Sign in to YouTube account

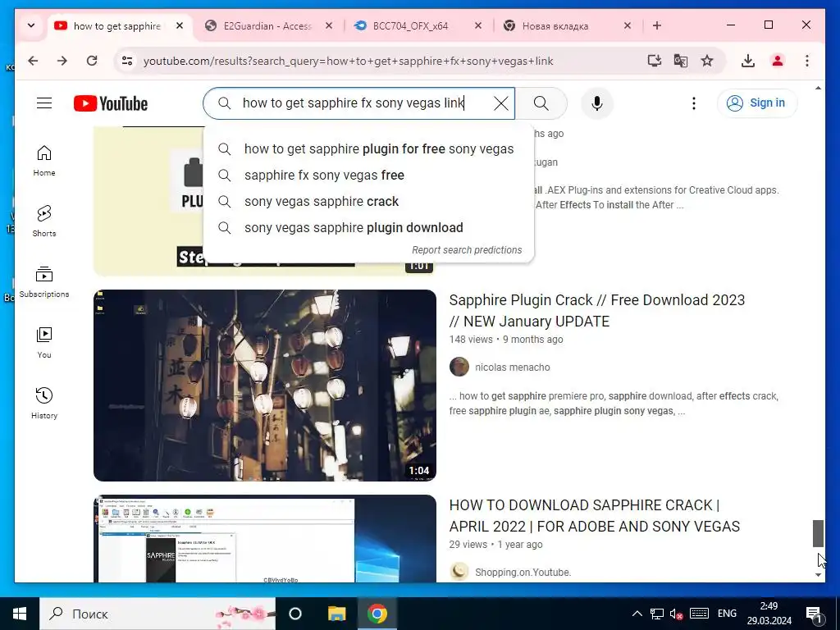[x=756, y=103]
